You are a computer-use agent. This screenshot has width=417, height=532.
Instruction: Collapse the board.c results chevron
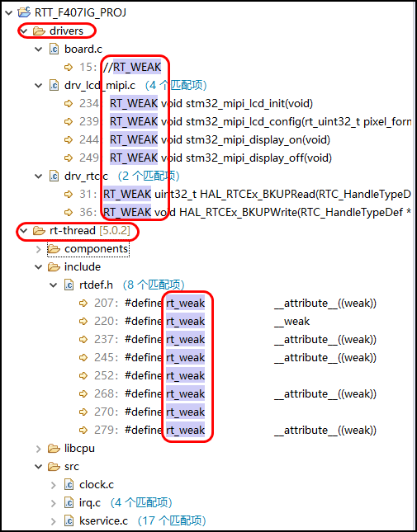coord(38,49)
